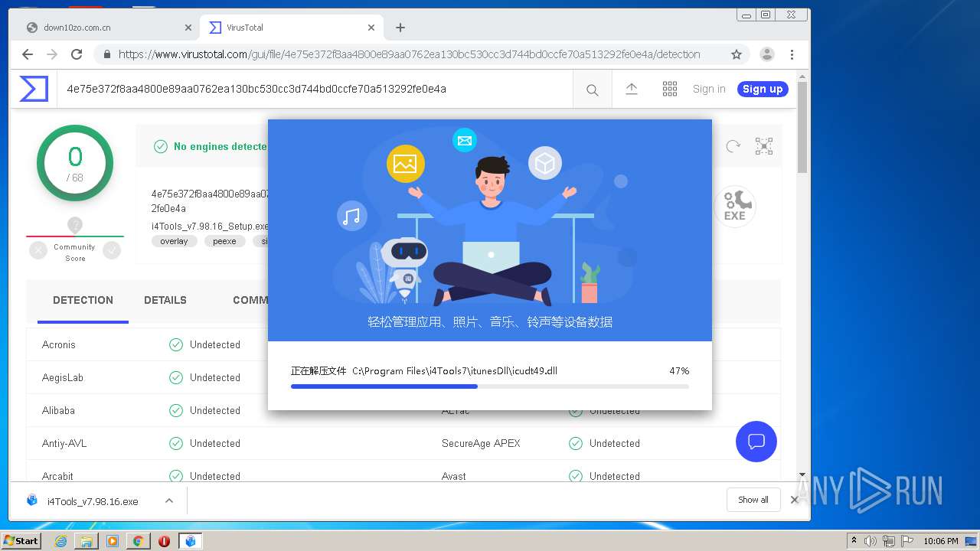Click the Opera icon in taskbar
Image resolution: width=980 pixels, height=551 pixels.
[x=164, y=541]
